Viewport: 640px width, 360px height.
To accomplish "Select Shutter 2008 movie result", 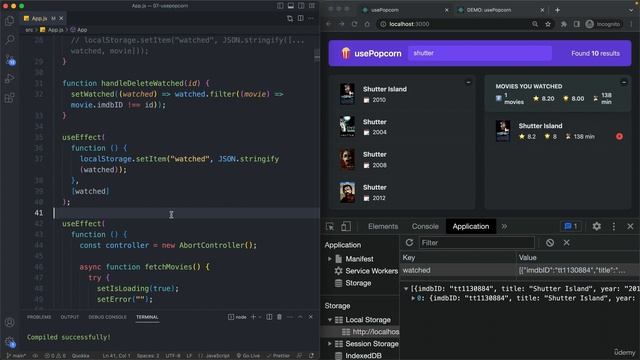I will pyautogui.click(x=402, y=160).
